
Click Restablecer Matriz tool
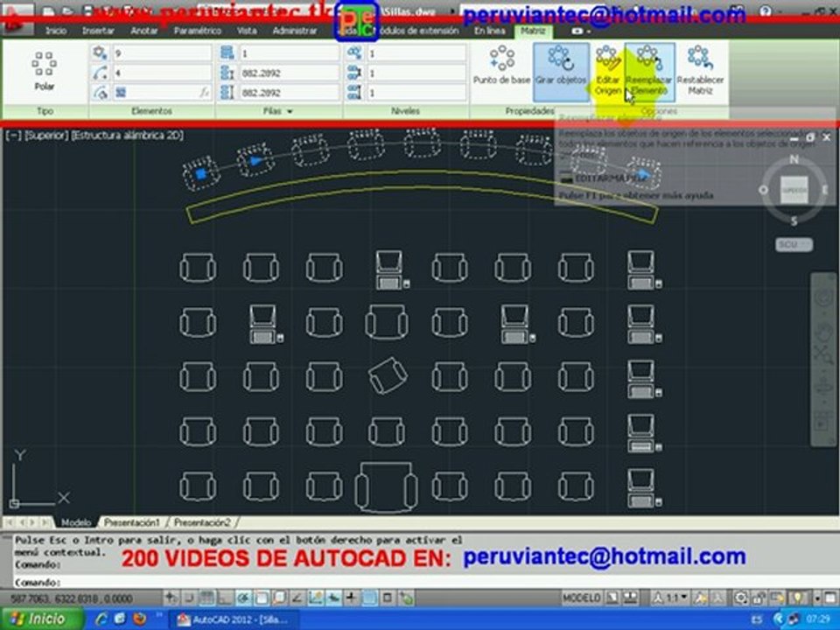(x=700, y=72)
